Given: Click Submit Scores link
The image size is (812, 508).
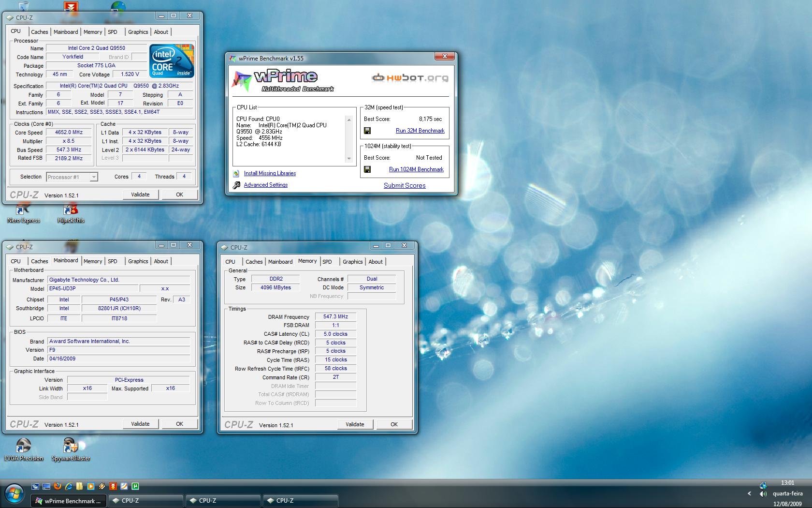Looking at the screenshot, I should pos(405,185).
